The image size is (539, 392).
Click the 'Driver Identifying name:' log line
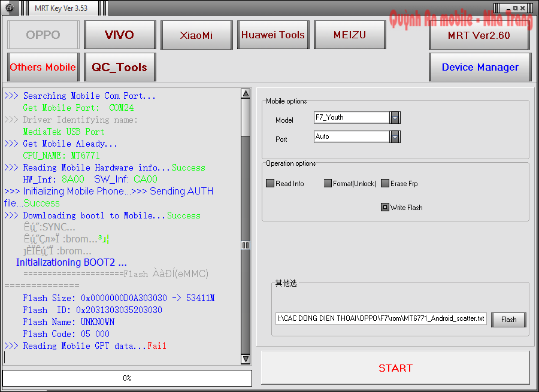[x=71, y=120]
